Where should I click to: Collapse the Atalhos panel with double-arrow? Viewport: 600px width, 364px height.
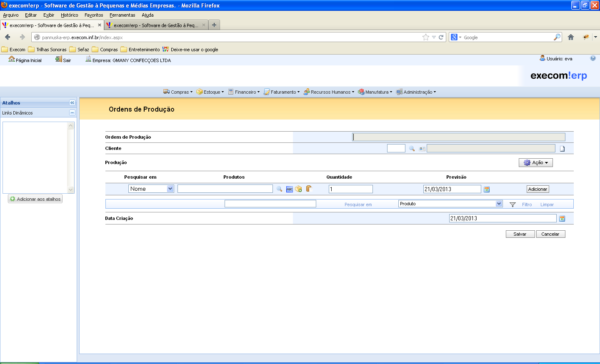tap(72, 102)
